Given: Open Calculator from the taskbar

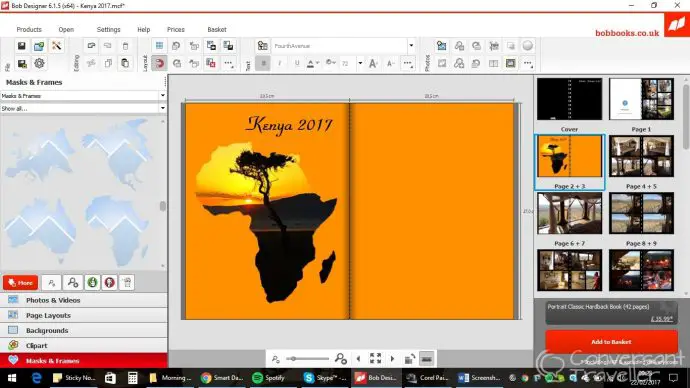Looking at the screenshot, I should [x=132, y=378].
